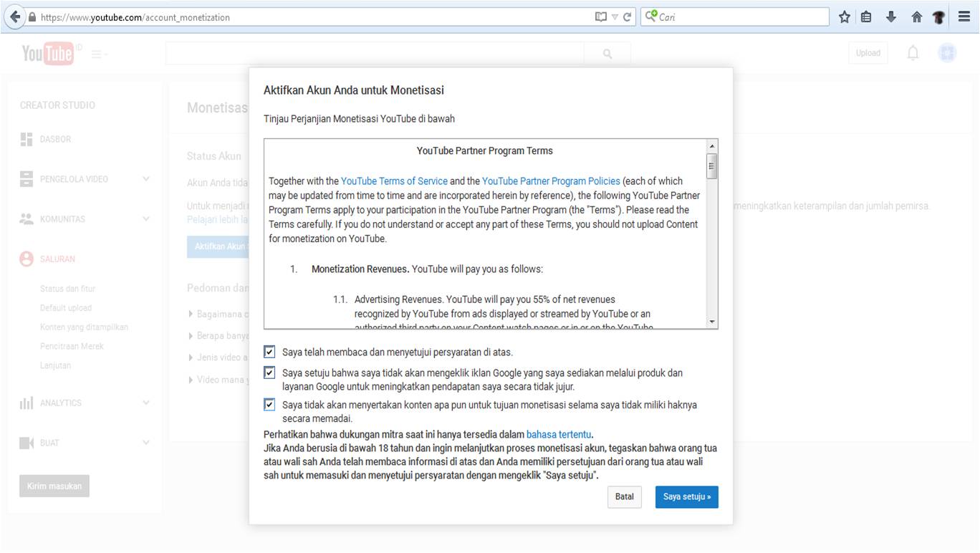Viewport: 980px width, 553px height.
Task: Focus the YouTube search input box
Action: pyautogui.click(x=375, y=54)
